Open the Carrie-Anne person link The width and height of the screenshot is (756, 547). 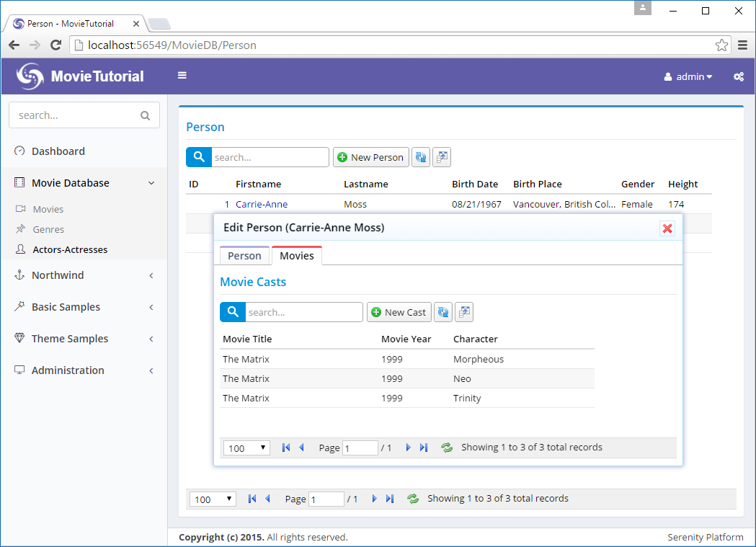point(262,205)
